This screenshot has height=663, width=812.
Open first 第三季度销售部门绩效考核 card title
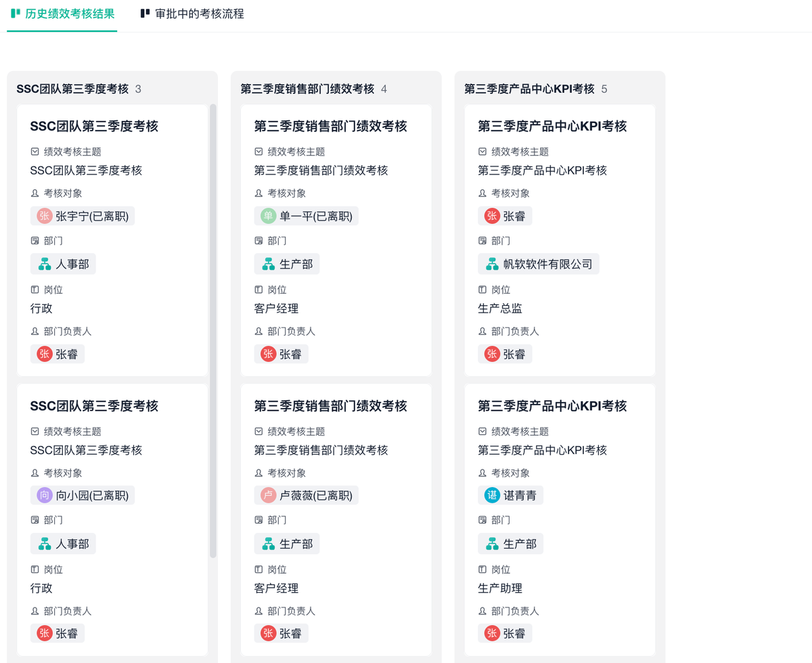click(330, 126)
